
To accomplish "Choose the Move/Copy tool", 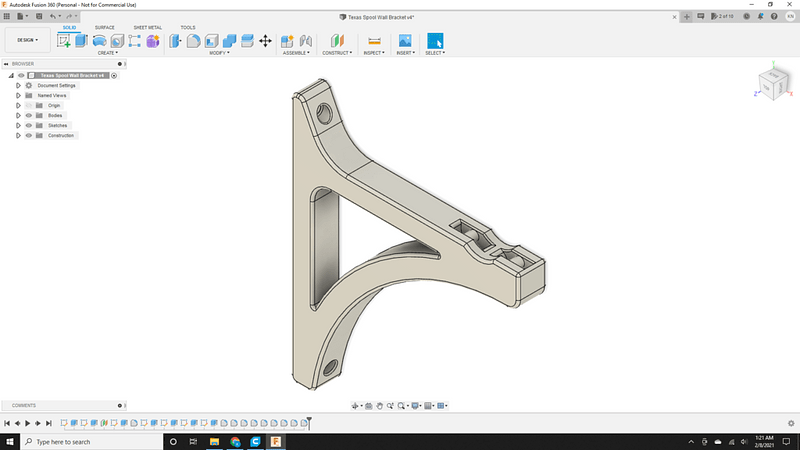I will point(265,41).
